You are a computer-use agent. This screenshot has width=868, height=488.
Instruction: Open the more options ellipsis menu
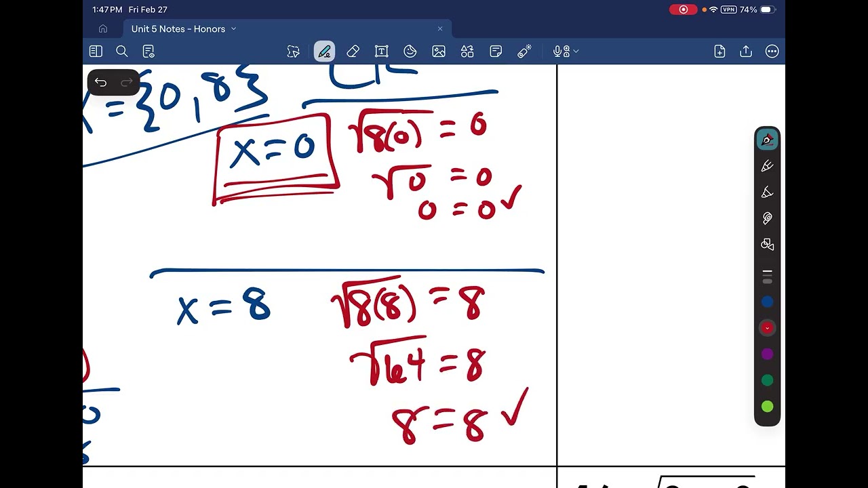[x=772, y=52]
